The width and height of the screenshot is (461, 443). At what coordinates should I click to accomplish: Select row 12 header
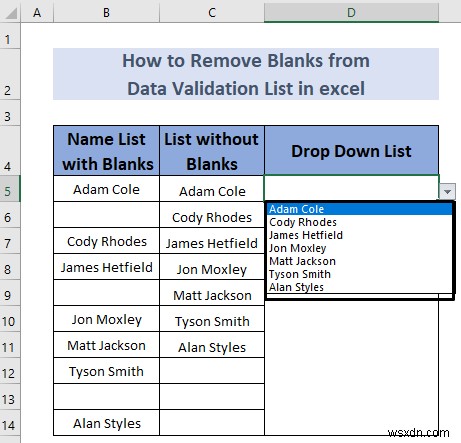[10, 371]
